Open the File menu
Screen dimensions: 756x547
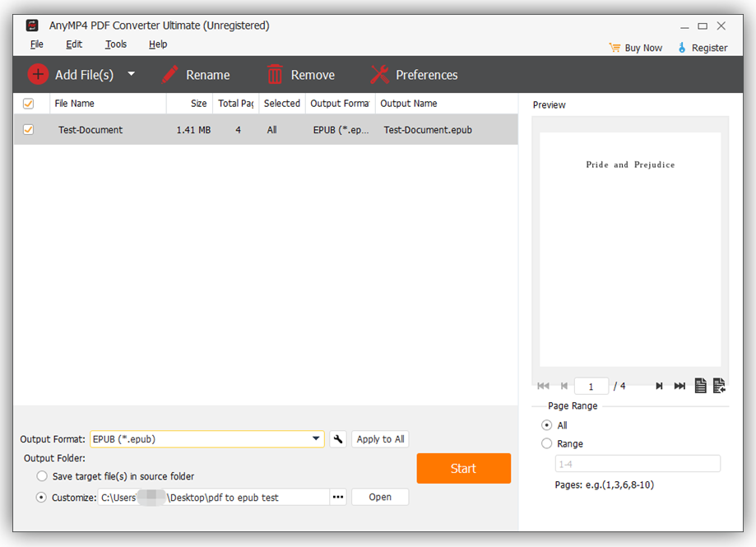point(37,44)
